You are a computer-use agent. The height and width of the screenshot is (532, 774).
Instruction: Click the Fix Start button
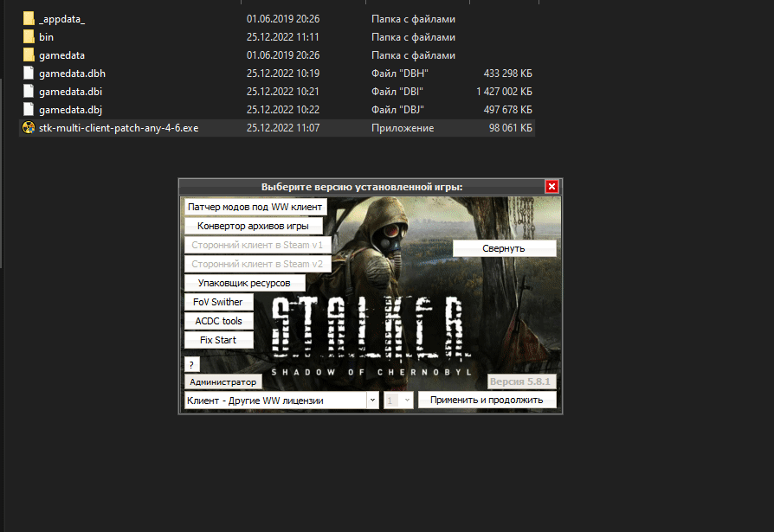(x=218, y=340)
